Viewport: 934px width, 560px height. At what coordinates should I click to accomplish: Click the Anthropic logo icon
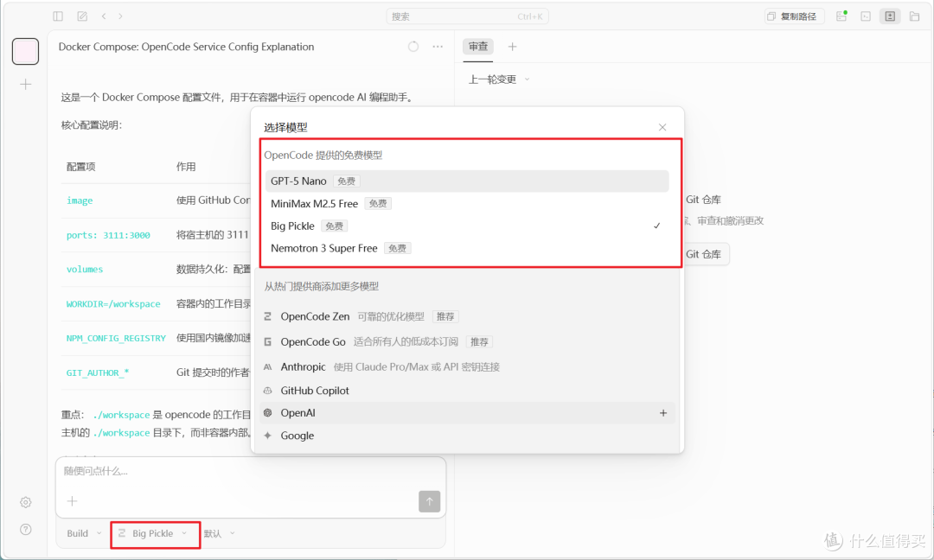(267, 366)
